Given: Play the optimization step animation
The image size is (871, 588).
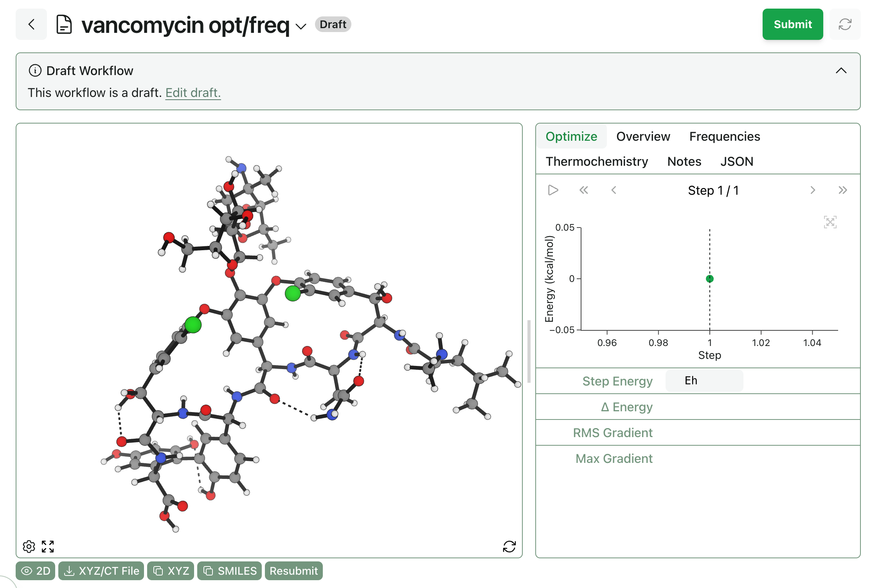Looking at the screenshot, I should point(553,190).
